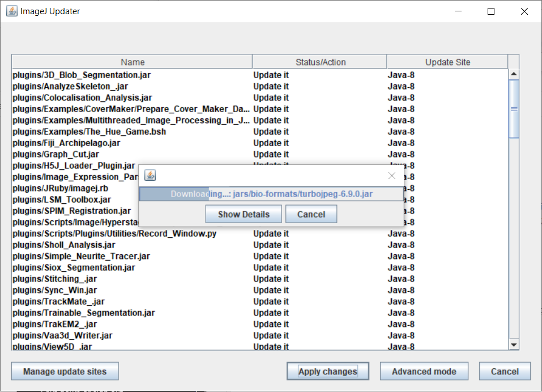This screenshot has height=392, width=542.
Task: Select plugins/Vaa3d_Writer.jar row
Action: (x=260, y=336)
